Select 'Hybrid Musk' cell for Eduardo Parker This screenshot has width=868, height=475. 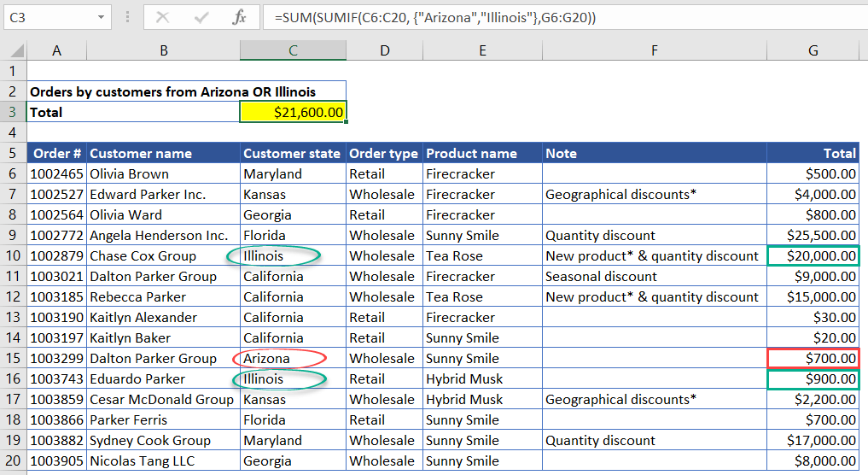click(x=482, y=379)
